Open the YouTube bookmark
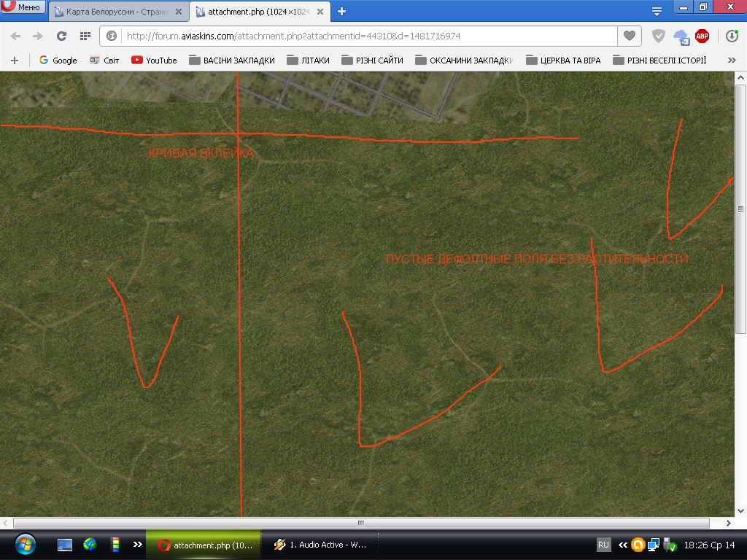 (x=155, y=61)
